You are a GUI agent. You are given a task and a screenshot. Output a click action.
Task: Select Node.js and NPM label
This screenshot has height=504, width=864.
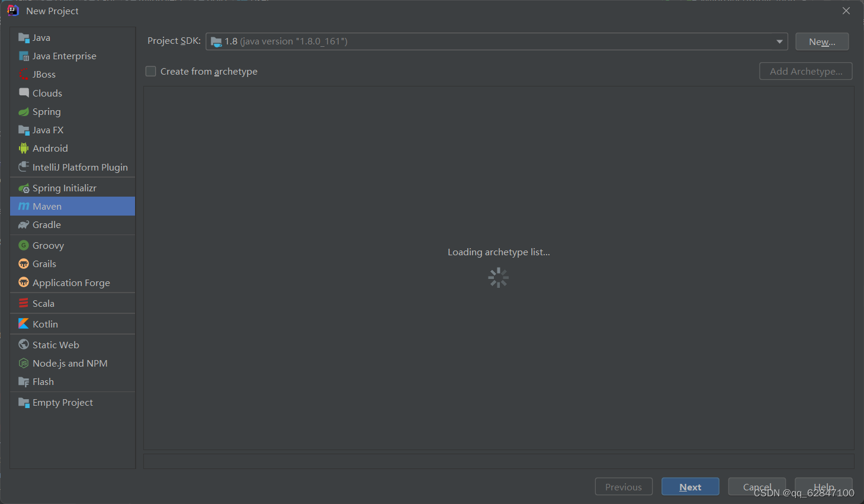[70, 363]
